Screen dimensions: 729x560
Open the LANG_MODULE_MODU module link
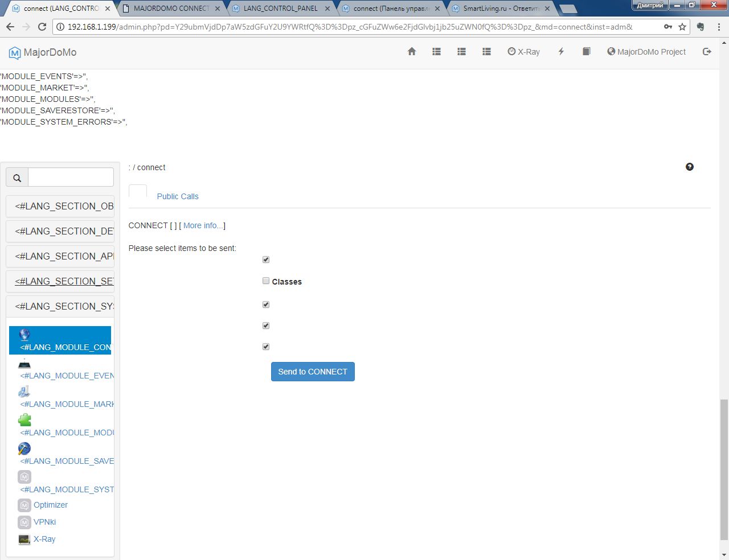[67, 433]
